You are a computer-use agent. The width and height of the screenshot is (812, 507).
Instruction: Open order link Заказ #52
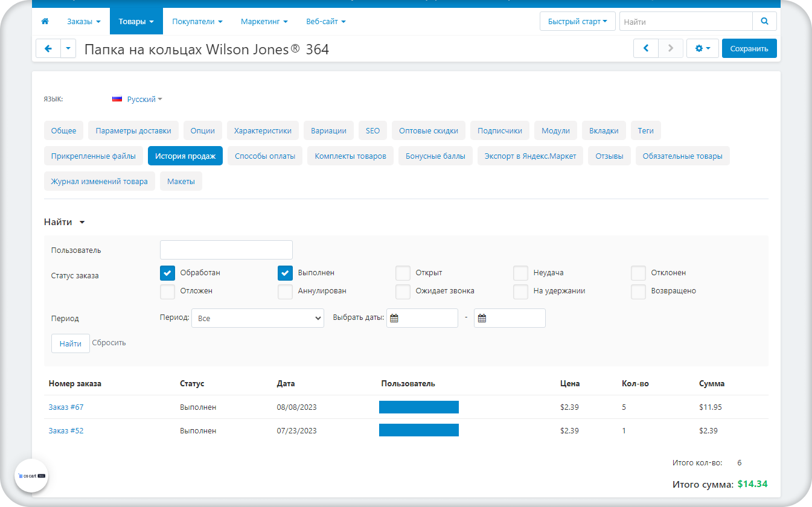[x=66, y=431]
